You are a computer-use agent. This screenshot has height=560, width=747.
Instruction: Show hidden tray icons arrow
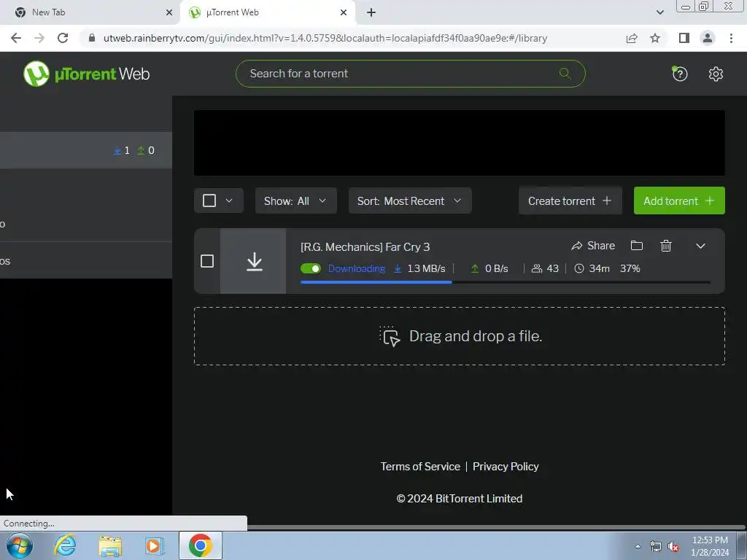pos(638,546)
